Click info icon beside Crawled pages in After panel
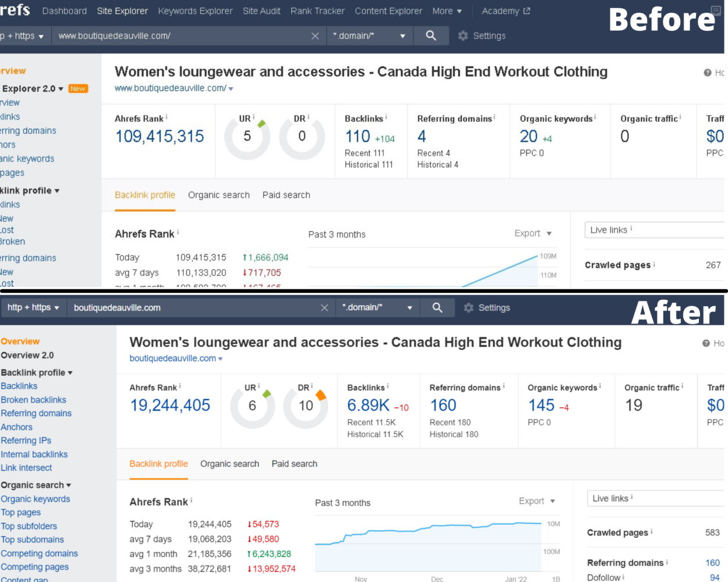This screenshot has width=728, height=582. (x=651, y=531)
